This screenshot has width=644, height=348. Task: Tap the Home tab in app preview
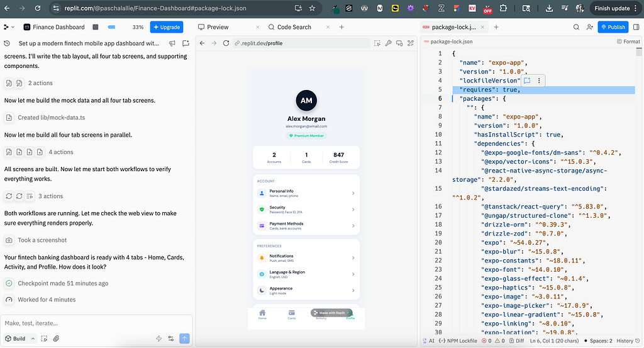point(262,315)
